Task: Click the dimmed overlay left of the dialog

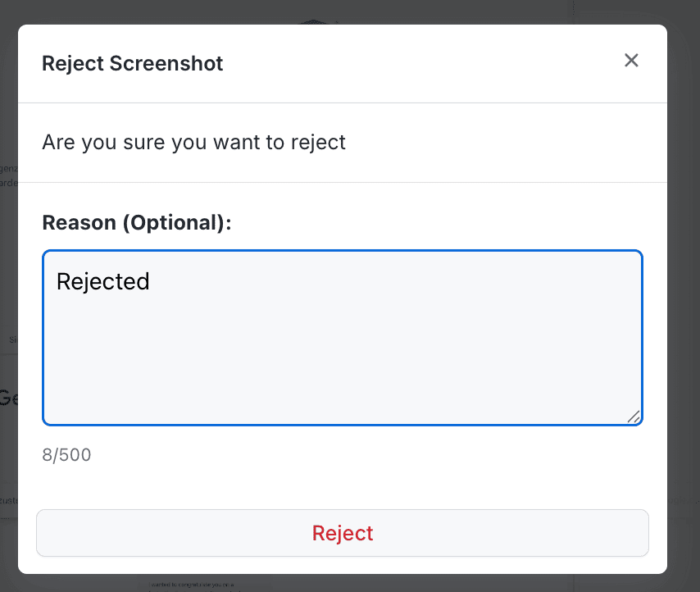Action: [x=8, y=295]
